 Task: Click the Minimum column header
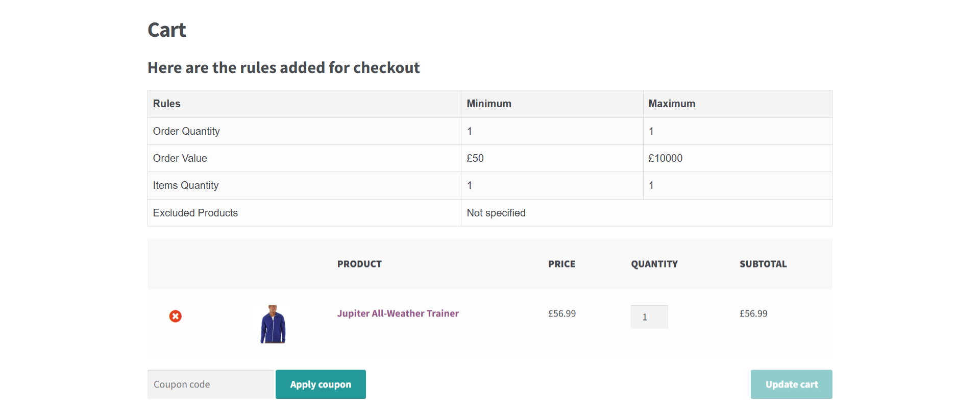pyautogui.click(x=488, y=104)
